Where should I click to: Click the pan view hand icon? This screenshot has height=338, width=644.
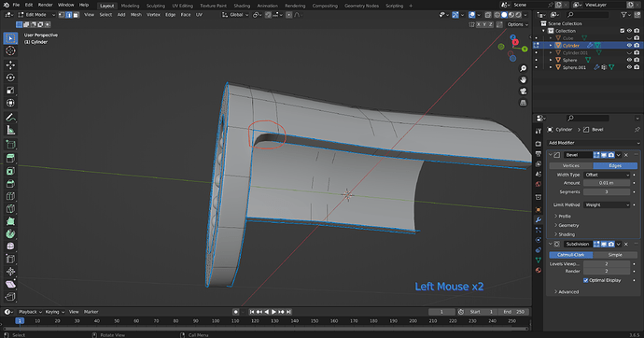(x=523, y=79)
